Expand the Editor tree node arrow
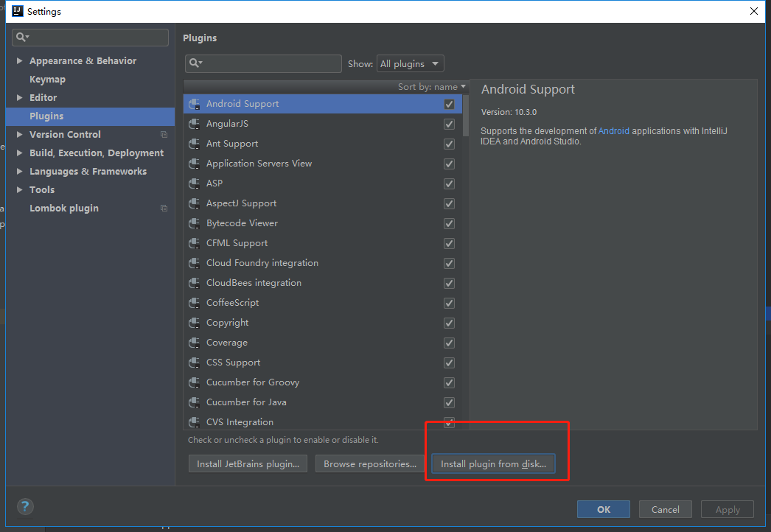The height and width of the screenshot is (532, 771). [20, 98]
